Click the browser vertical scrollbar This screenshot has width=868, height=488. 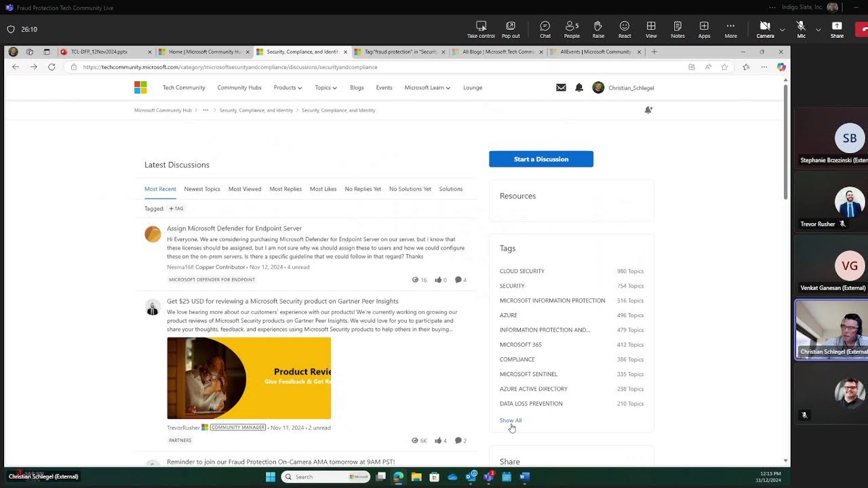785,142
